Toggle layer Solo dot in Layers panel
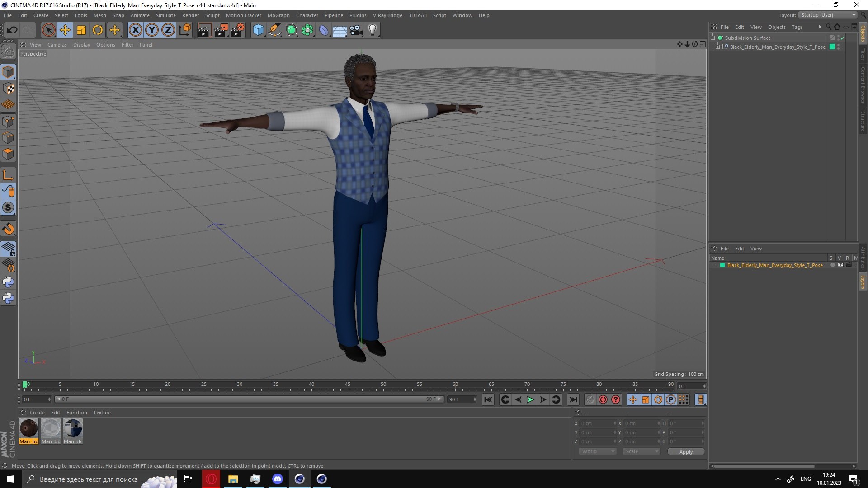The height and width of the screenshot is (488, 868). click(x=832, y=265)
